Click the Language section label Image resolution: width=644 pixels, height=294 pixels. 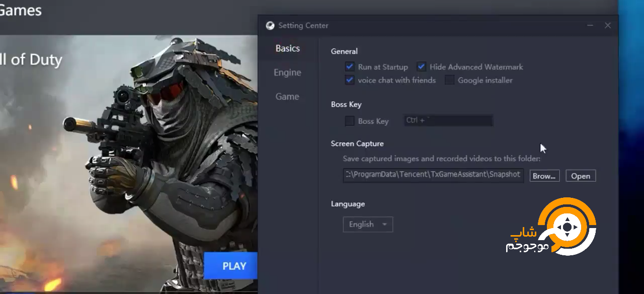(348, 204)
